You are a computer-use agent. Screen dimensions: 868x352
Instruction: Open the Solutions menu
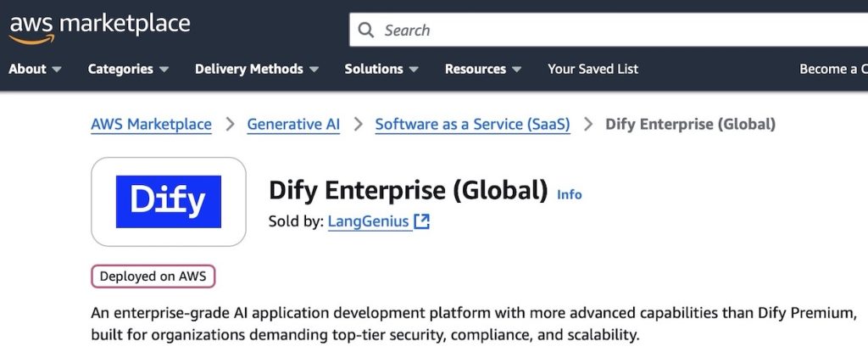click(x=381, y=69)
